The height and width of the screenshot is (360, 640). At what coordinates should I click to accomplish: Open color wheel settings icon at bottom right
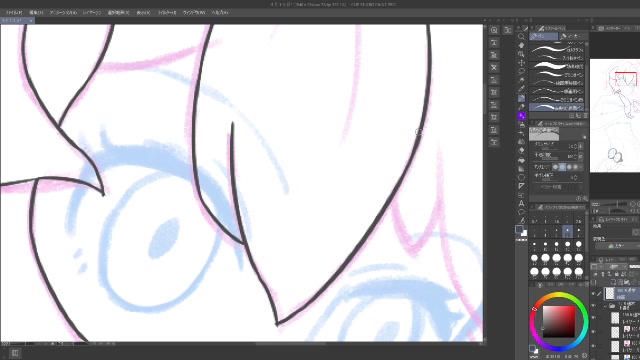coord(584,356)
